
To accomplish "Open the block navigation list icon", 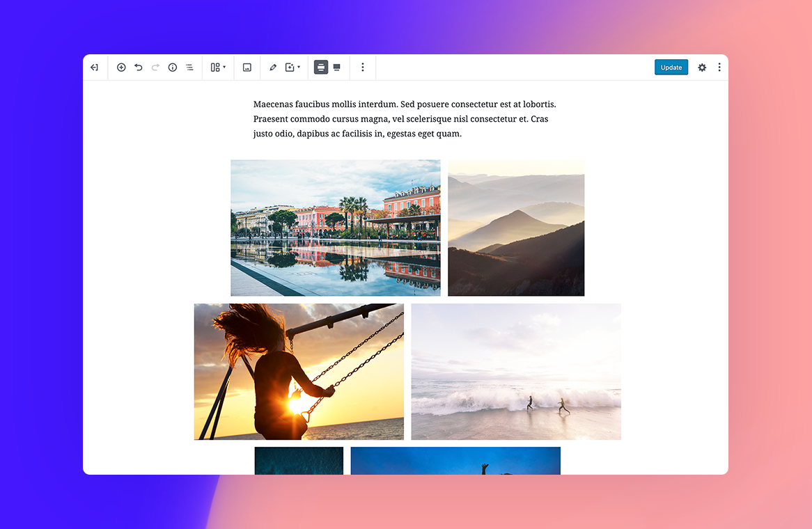I will (x=189, y=68).
